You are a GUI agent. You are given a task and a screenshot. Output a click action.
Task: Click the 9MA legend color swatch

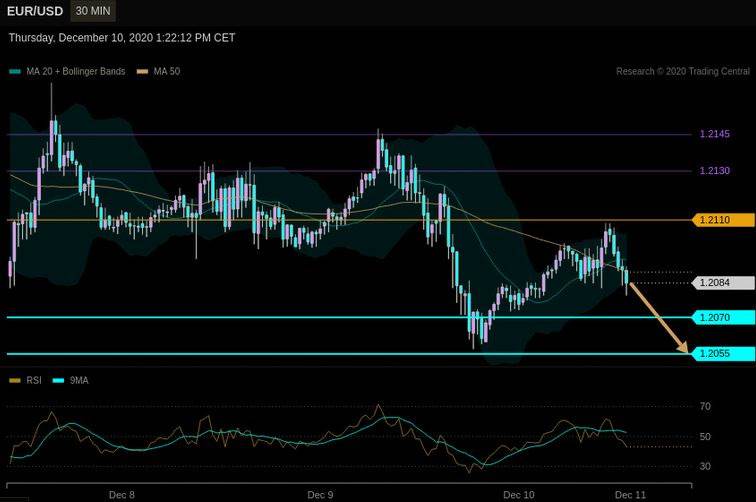(x=58, y=381)
